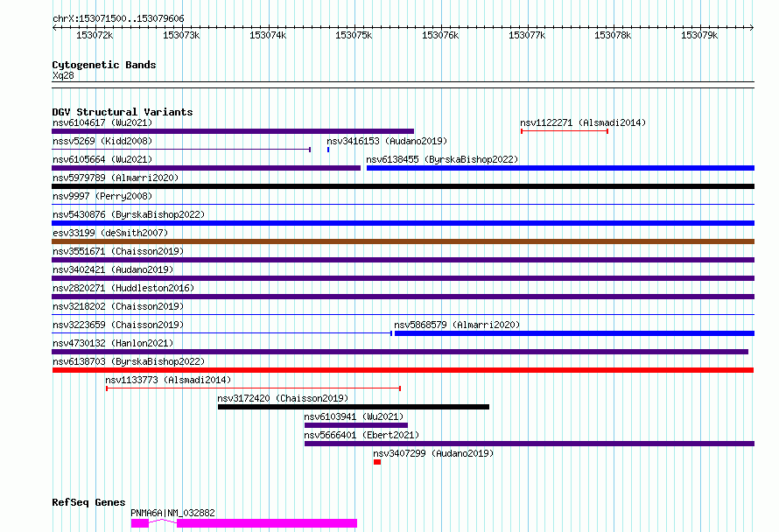The width and height of the screenshot is (779, 532).
Task: Open the nsv3223659 (Chaisson2019) variant label
Action: pyautogui.click(x=118, y=325)
